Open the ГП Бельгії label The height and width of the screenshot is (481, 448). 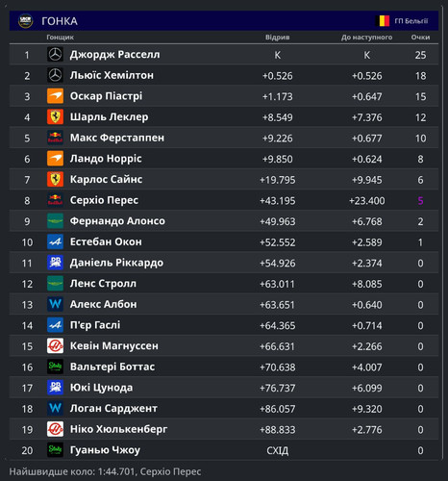click(411, 21)
